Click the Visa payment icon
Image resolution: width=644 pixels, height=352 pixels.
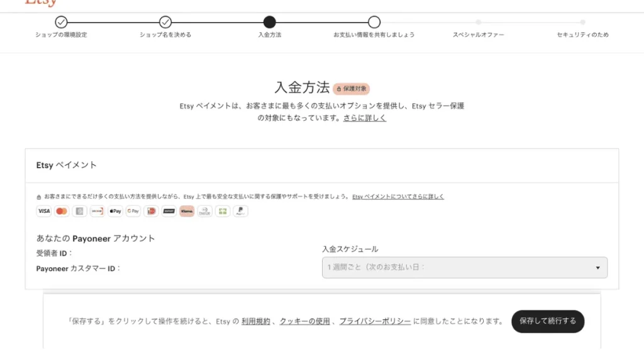click(x=43, y=211)
